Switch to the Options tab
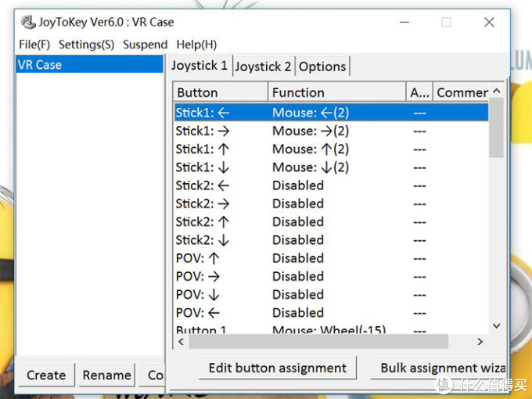The image size is (532, 399). [x=322, y=66]
